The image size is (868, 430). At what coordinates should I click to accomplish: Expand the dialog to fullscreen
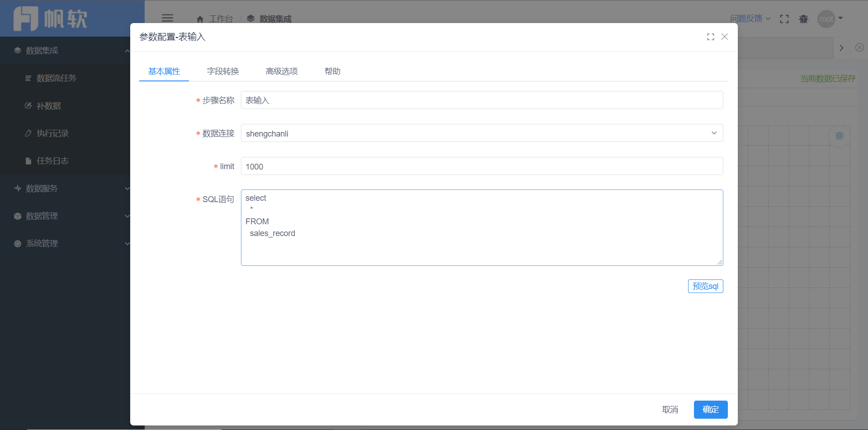(711, 37)
